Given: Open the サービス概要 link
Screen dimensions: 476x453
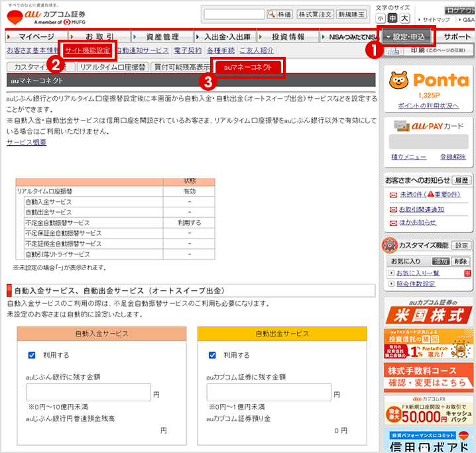Looking at the screenshot, I should click(x=27, y=142).
